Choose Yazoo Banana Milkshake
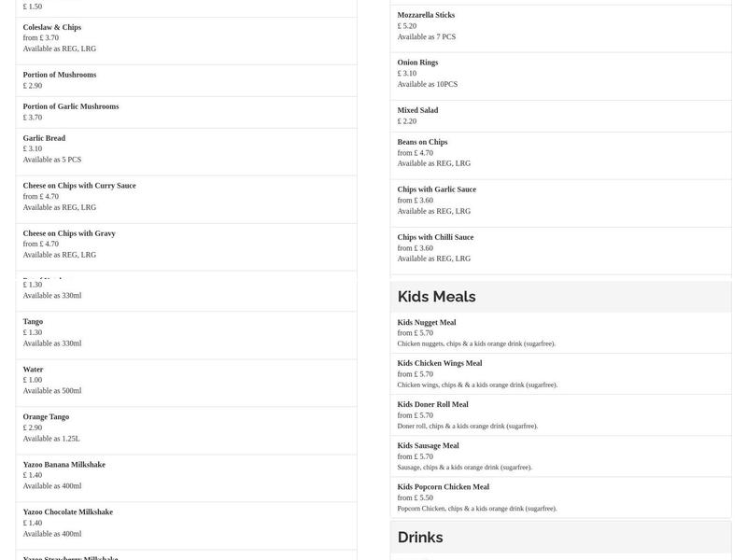Image resolution: width=747 pixels, height=560 pixels. 186,476
